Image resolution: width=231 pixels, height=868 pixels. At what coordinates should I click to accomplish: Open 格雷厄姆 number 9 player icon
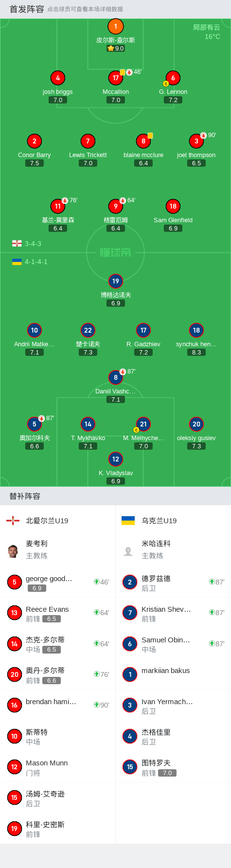[x=116, y=206]
